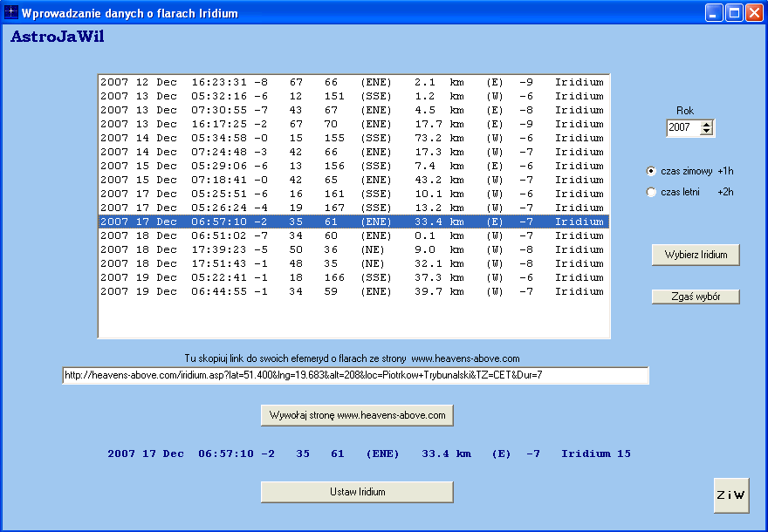The image size is (768, 532).
Task: Select the row 2007 15 Dec 07:18:41
Action: coord(353,180)
